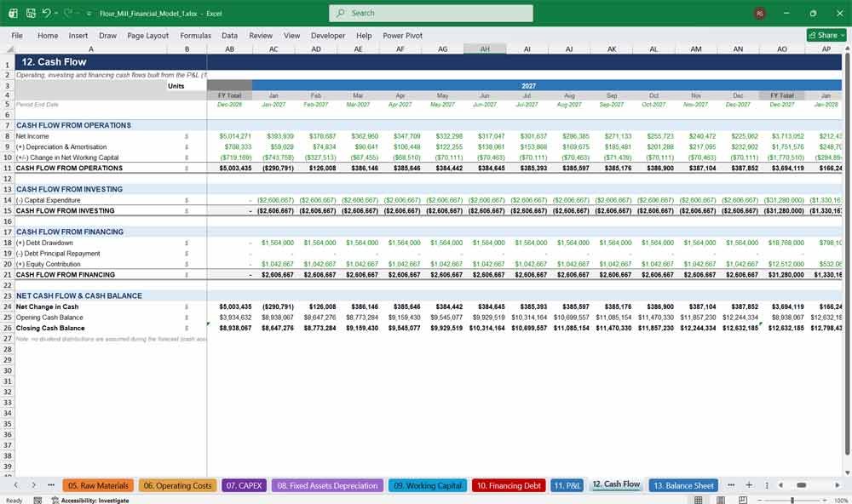
Task: Switch to '08. Fixed Assets Depreciation' sheet tab
Action: pyautogui.click(x=328, y=485)
